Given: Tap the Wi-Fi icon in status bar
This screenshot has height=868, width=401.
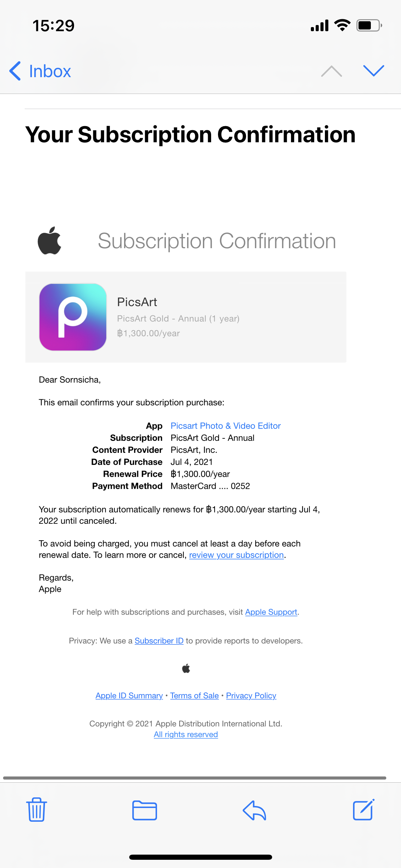Looking at the screenshot, I should coord(342,25).
